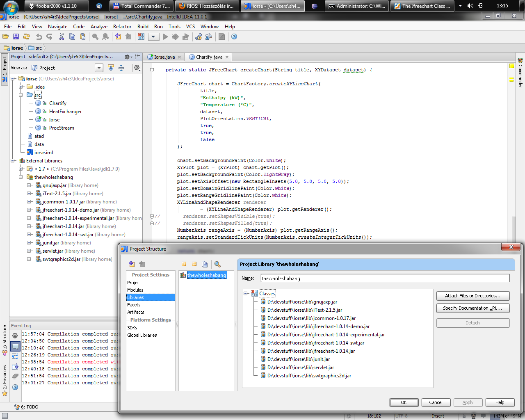Click the Settings wrench toolbar icon
Image resolution: width=525 pixels, height=420 pixels.
(x=199, y=37)
